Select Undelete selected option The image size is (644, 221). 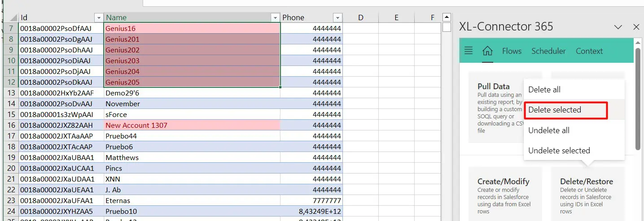[559, 151]
